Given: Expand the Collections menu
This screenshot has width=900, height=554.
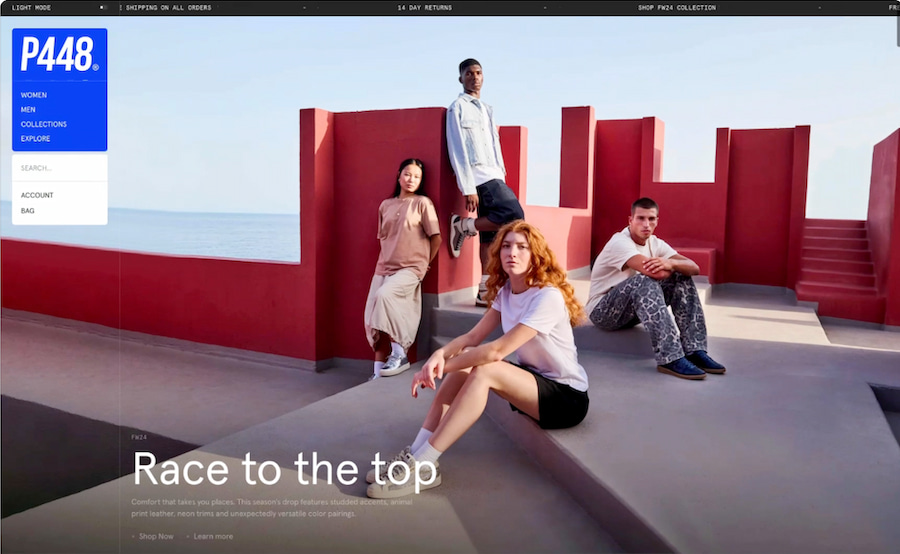Looking at the screenshot, I should pyautogui.click(x=44, y=124).
